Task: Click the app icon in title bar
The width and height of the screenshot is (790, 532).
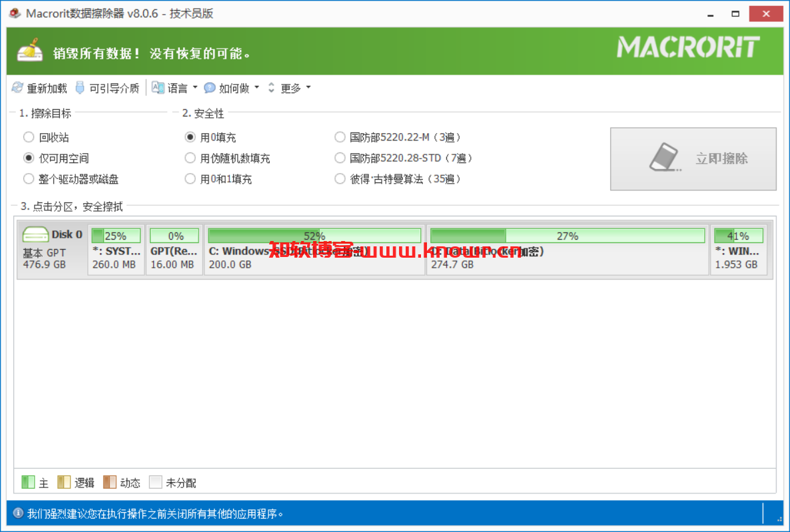Action: click(x=15, y=13)
